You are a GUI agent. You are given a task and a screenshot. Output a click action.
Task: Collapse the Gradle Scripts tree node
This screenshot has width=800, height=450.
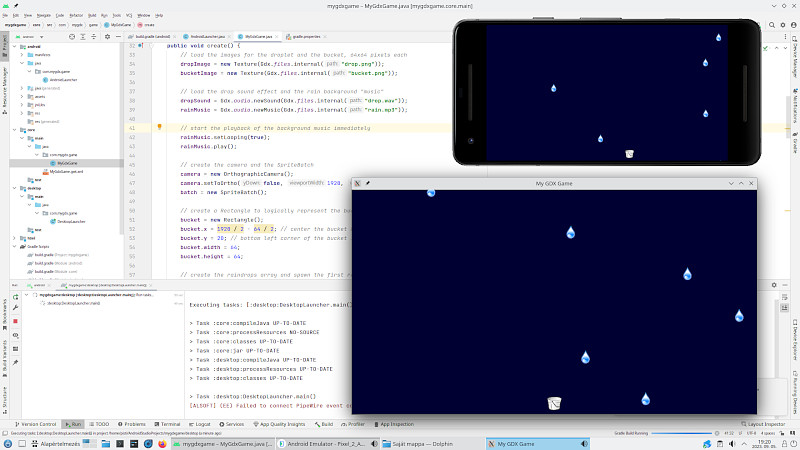[14, 246]
